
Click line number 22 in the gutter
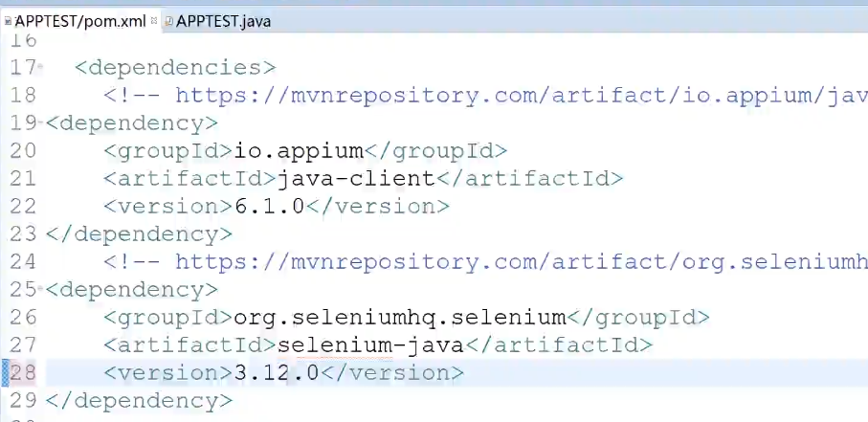tap(23, 206)
